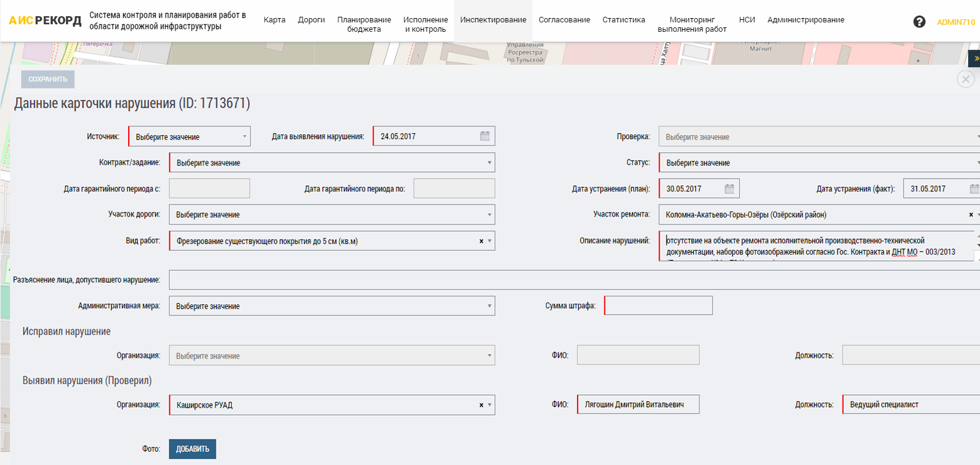Open calendar for Дата устранения (план)
The width and height of the screenshot is (980, 465).
729,189
